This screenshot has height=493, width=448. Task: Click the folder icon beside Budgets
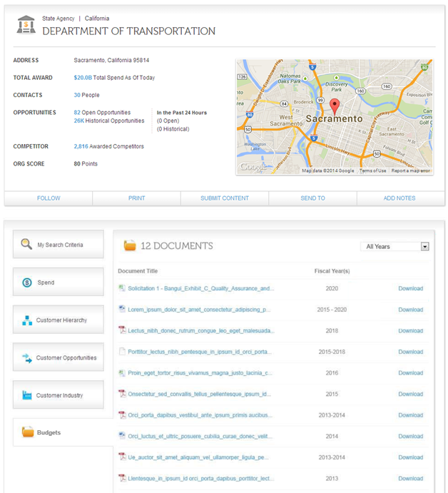(28, 432)
